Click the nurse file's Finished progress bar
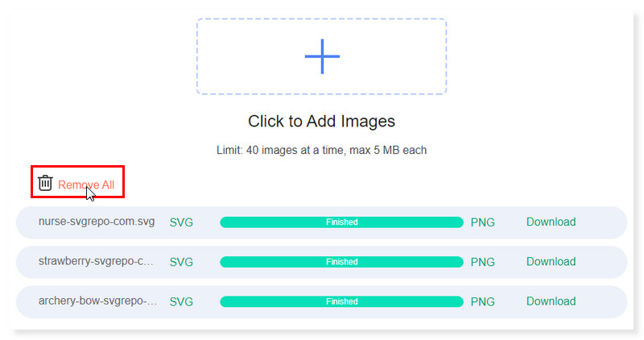This screenshot has width=644, height=340. coord(341,222)
